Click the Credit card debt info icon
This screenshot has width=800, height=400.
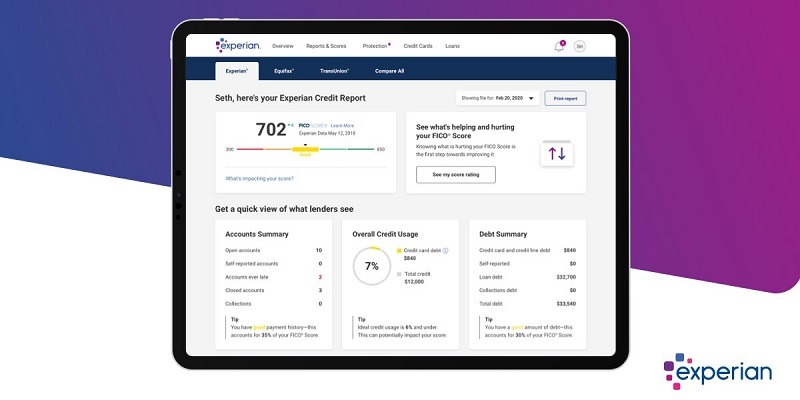click(445, 250)
